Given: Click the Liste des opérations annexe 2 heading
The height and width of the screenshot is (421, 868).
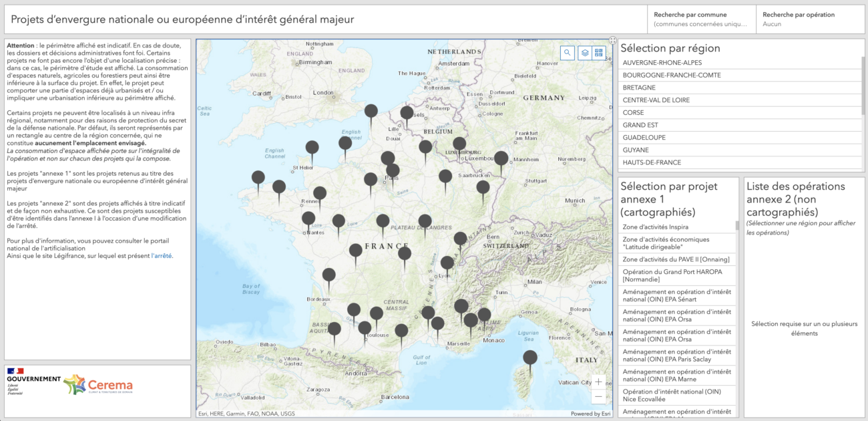Looking at the screenshot, I should coord(796,199).
